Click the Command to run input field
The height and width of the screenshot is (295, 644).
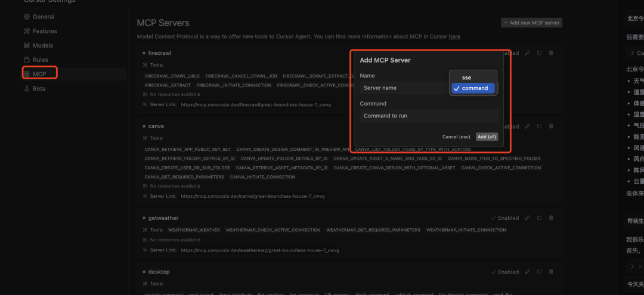428,116
